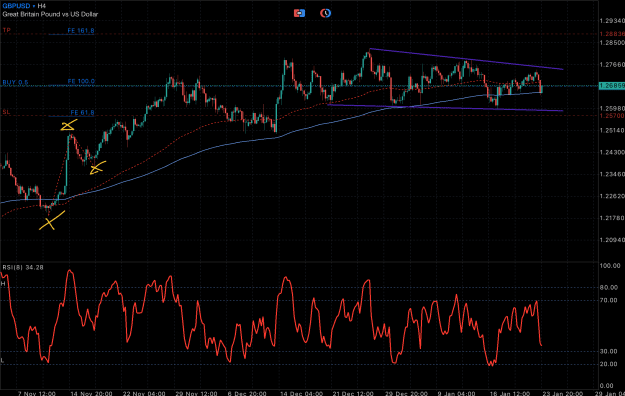Click the 29 Dec 20:00 time label

406,393
